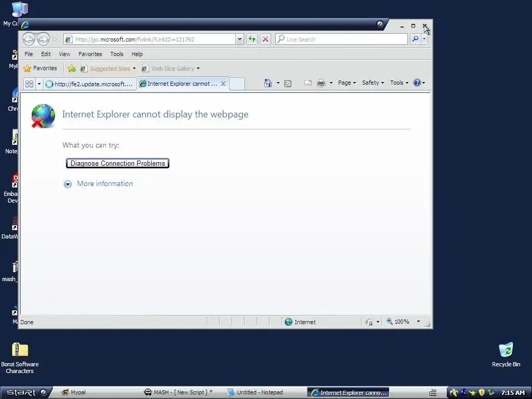This screenshot has height=399, width=532.
Task: Click the Protected Mode status icon
Action: click(369, 322)
